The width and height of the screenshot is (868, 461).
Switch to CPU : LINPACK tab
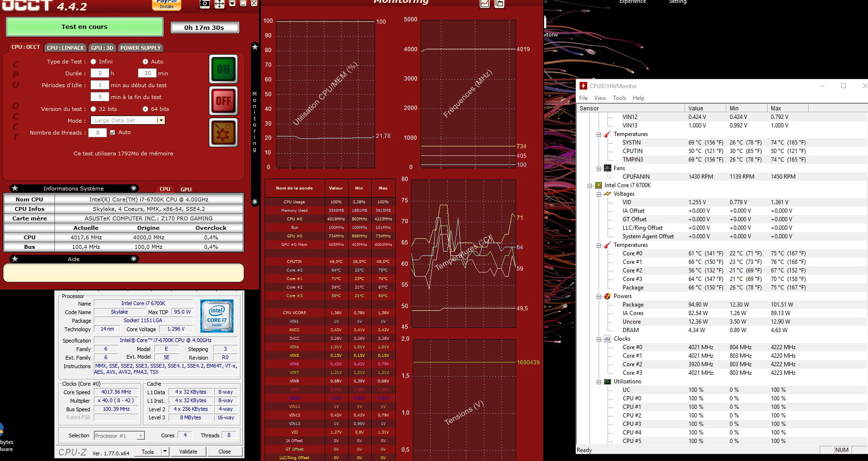65,48
